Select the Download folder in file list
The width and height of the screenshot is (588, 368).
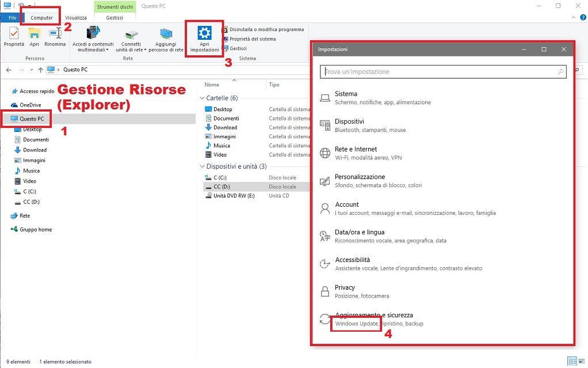point(221,127)
